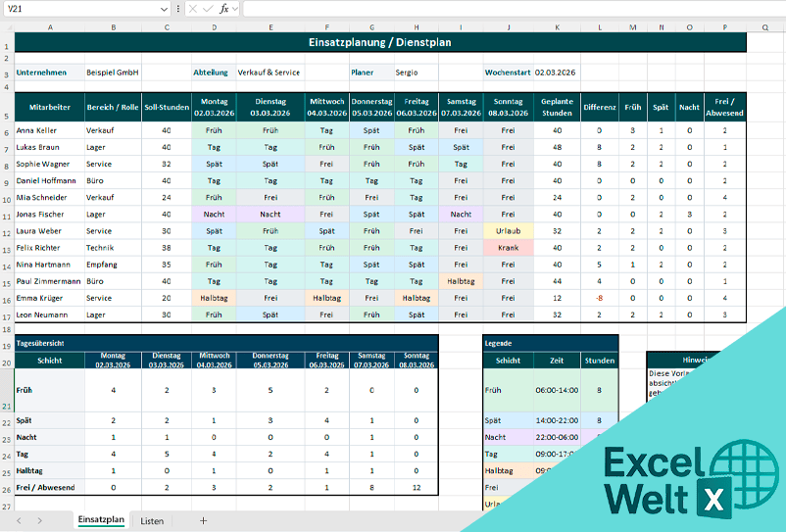The width and height of the screenshot is (786, 532).
Task: Expand the formula bar function dropdown
Action: [x=236, y=9]
